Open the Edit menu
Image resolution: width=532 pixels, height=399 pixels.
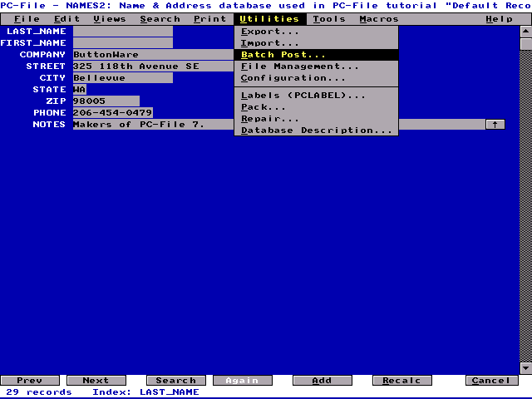coord(67,19)
